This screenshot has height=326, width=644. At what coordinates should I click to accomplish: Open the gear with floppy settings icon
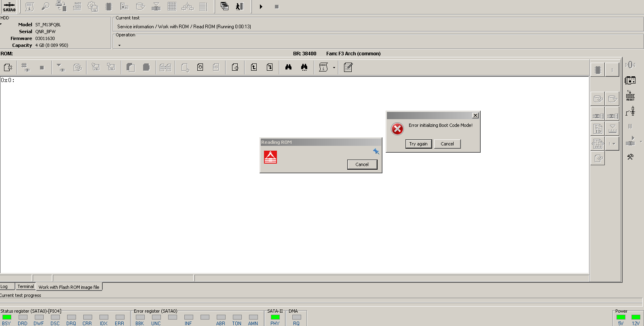click(x=93, y=6)
